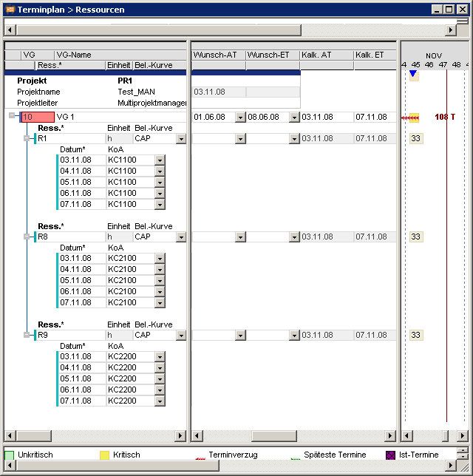This screenshot has height=476, width=473.
Task: Click KC2100 value for R8 on 03.11.08
Action: point(131,258)
